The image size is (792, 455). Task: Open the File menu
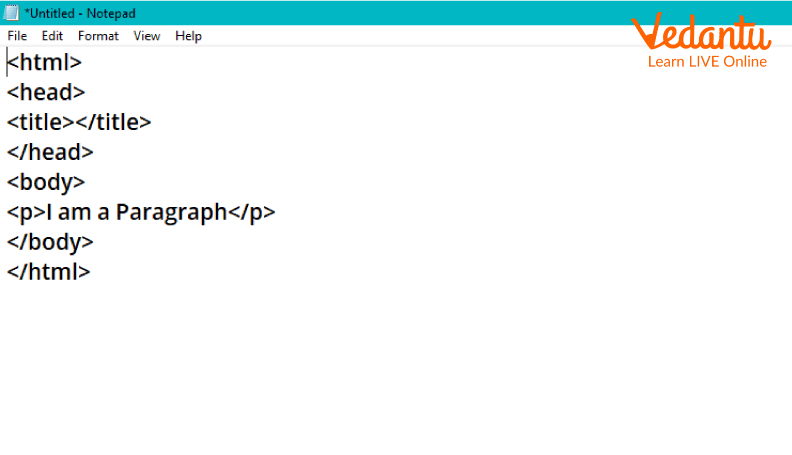(x=17, y=36)
